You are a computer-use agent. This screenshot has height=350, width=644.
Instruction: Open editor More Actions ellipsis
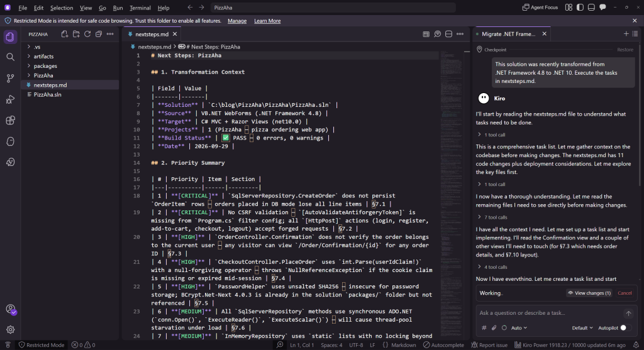(460, 34)
